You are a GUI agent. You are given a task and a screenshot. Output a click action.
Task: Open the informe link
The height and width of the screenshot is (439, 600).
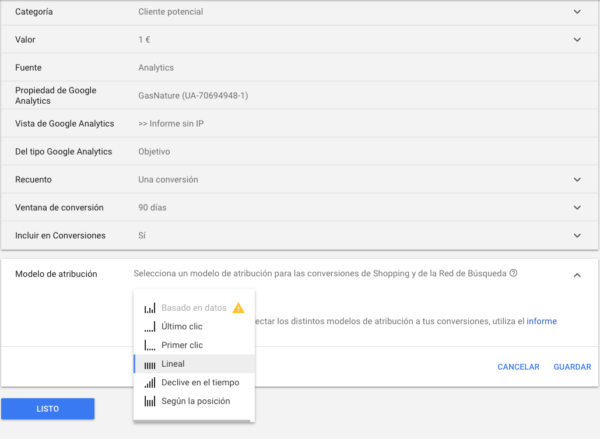pyautogui.click(x=541, y=321)
